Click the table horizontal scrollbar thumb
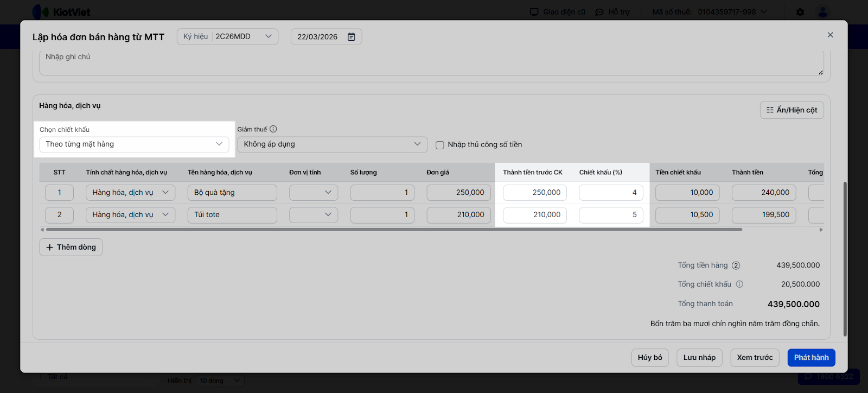This screenshot has width=868, height=393. (394, 230)
